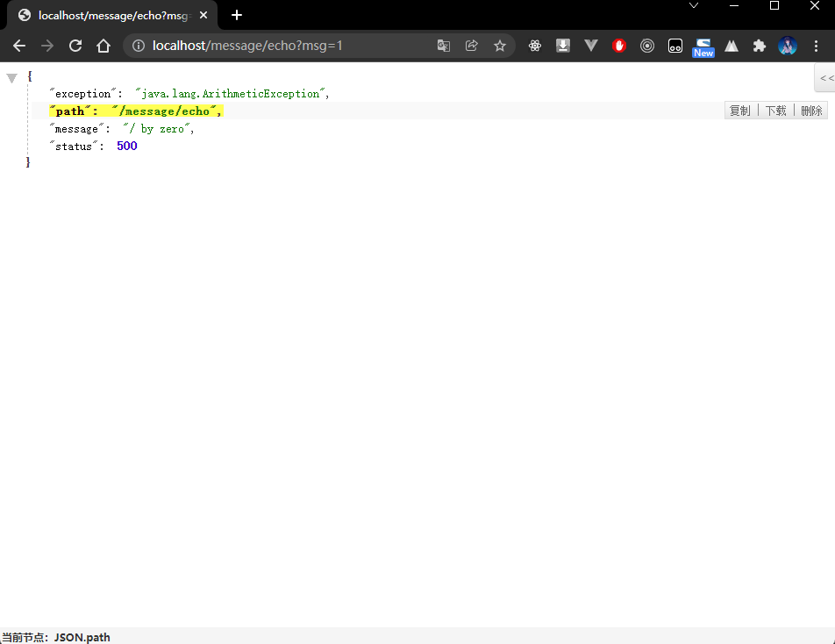Click the red hand ad-blocker extension

pos(619,46)
